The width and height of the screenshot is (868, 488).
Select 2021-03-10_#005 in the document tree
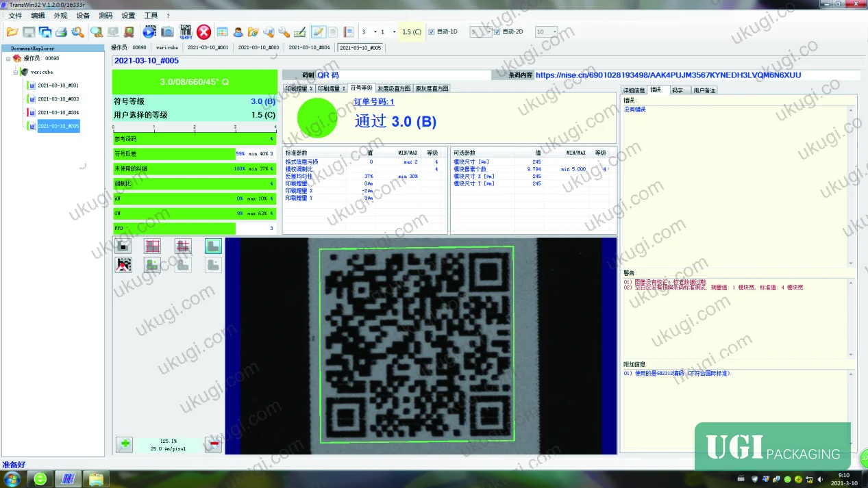58,126
